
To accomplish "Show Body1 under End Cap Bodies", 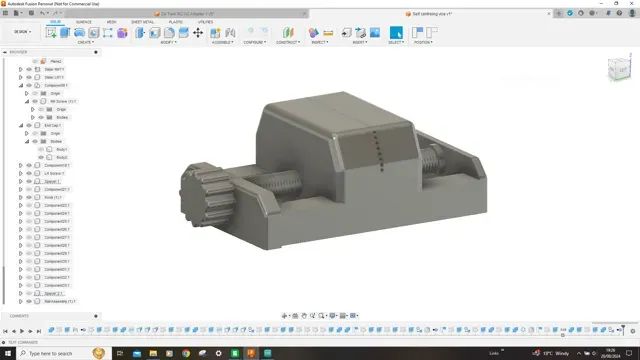I will (41, 149).
